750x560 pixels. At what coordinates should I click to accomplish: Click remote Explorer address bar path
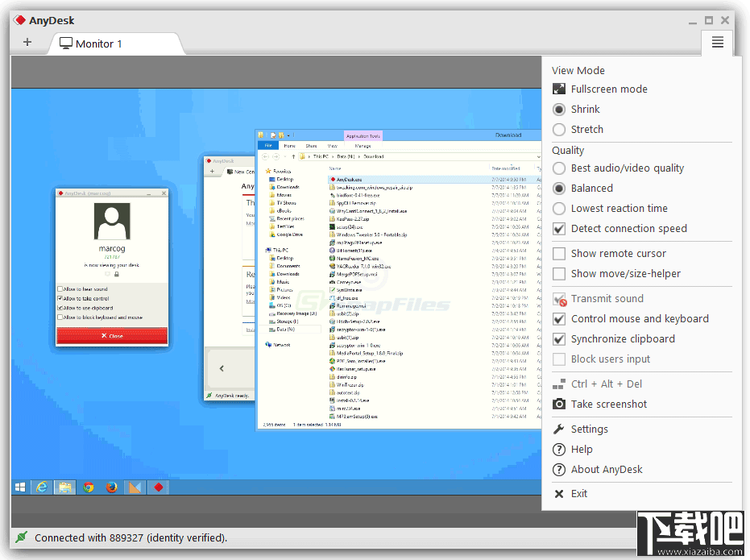coord(419,156)
